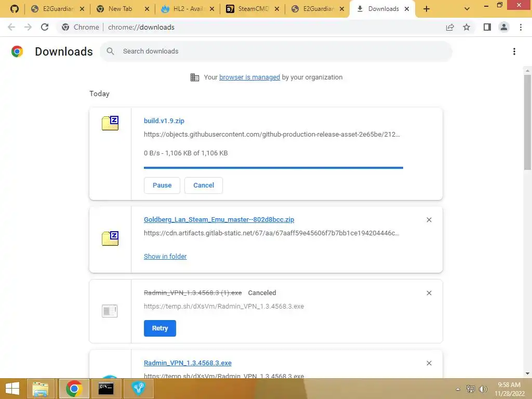
Task: Open Chrome main three-dot menu
Action: (x=521, y=27)
